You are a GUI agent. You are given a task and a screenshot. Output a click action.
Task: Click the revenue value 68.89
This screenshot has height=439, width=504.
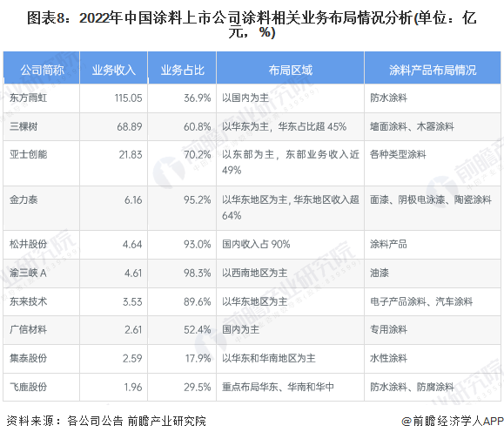(x=130, y=126)
